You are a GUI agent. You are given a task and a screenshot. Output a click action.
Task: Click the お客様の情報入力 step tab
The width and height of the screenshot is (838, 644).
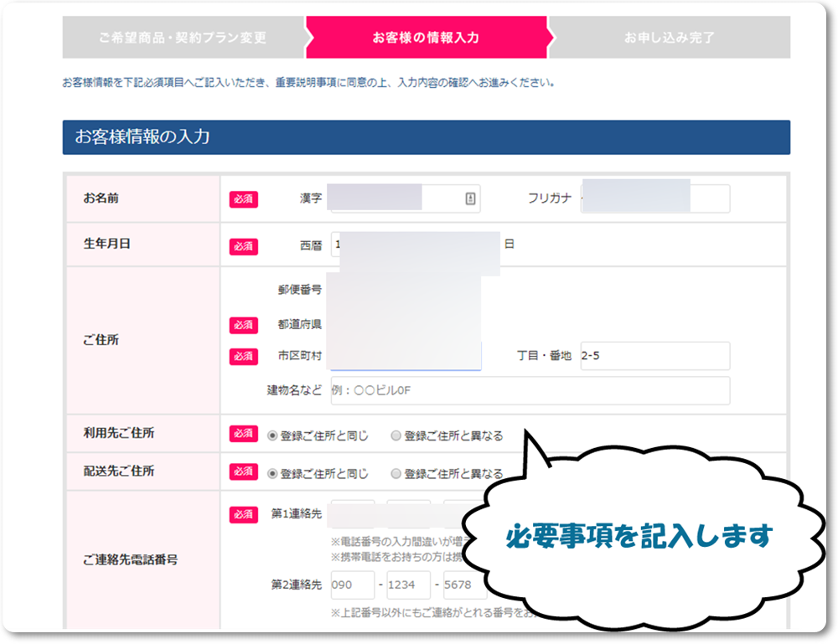[426, 38]
